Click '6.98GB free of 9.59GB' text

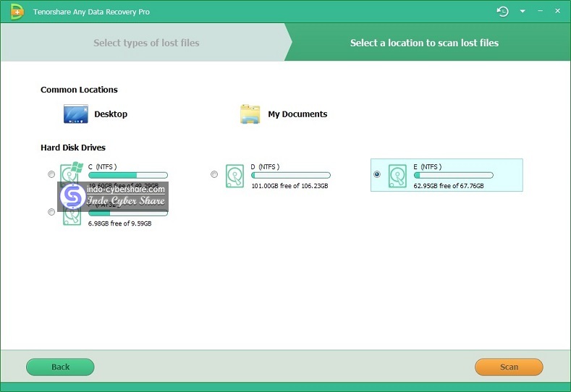coord(120,223)
